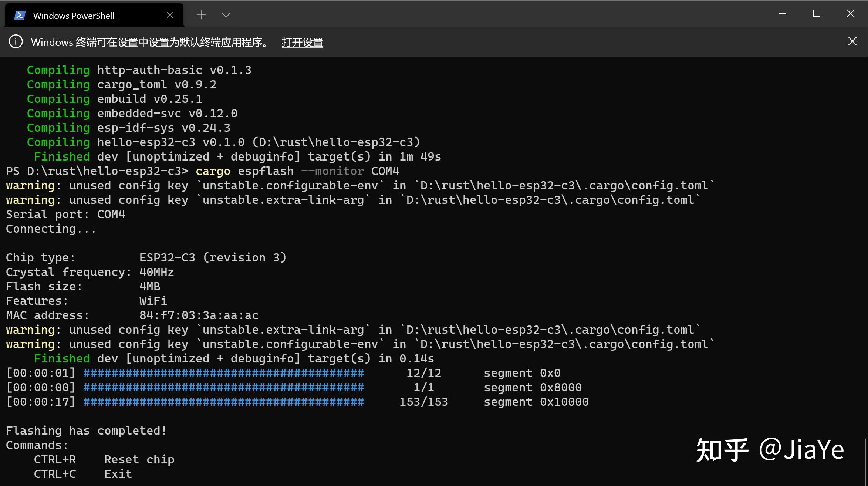
Task: Click the info icon in notification bar
Action: pos(16,41)
